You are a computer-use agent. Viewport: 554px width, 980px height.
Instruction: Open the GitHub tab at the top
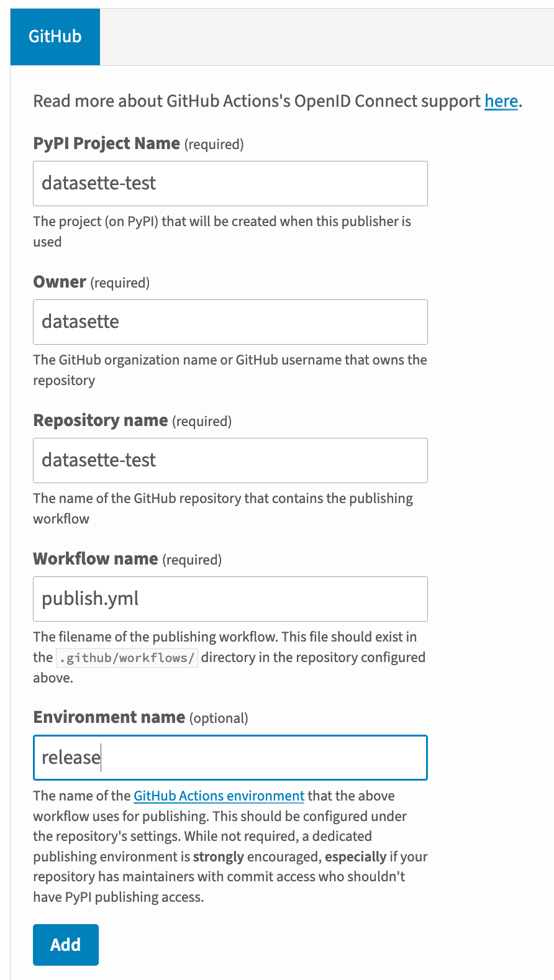click(55, 37)
